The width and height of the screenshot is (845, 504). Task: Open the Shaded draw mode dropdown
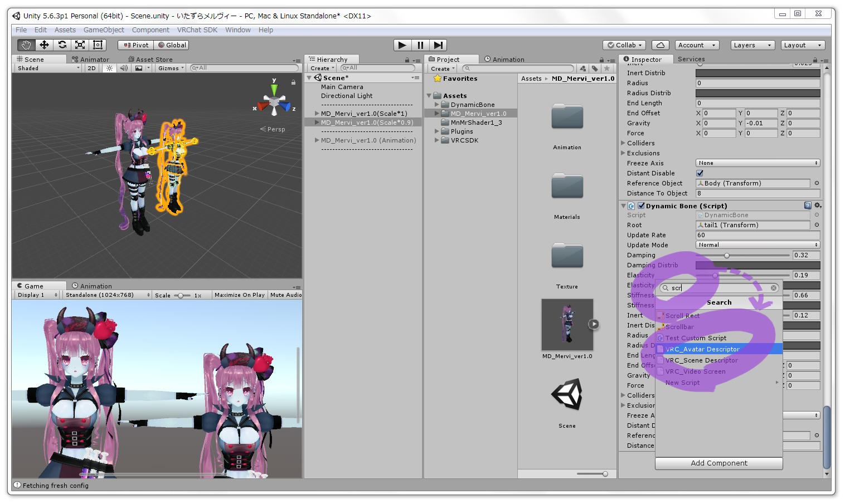click(48, 68)
